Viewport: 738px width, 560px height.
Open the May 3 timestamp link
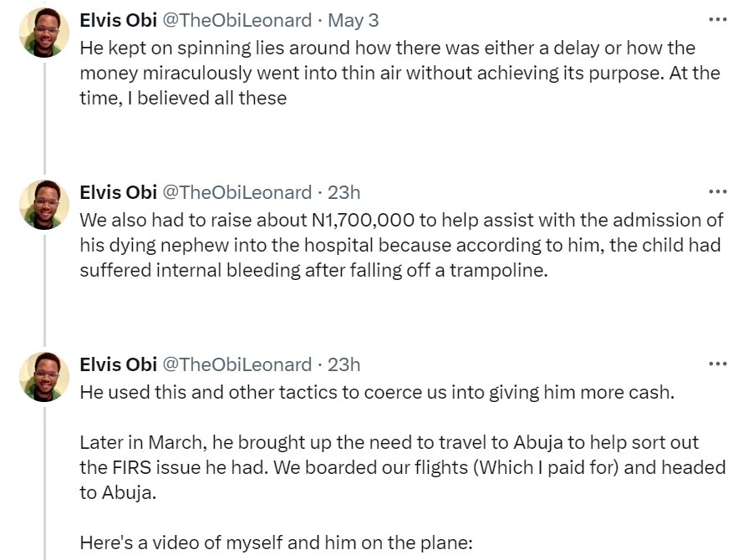coord(353,19)
